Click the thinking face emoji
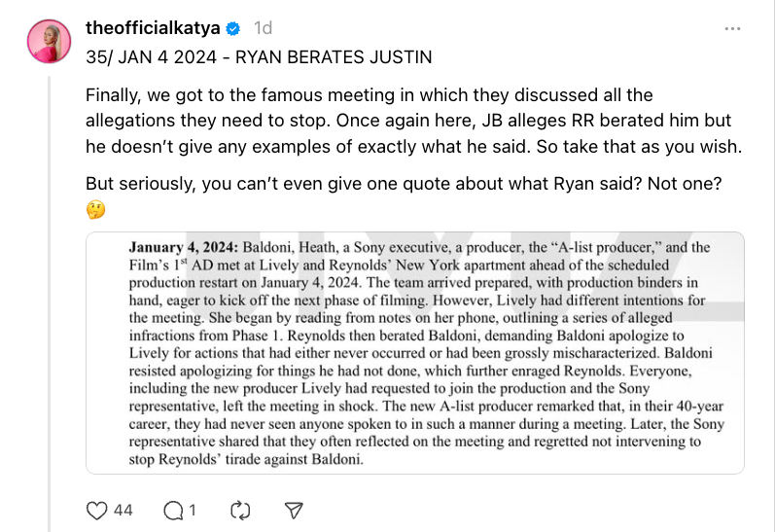775x532 pixels. click(x=95, y=210)
